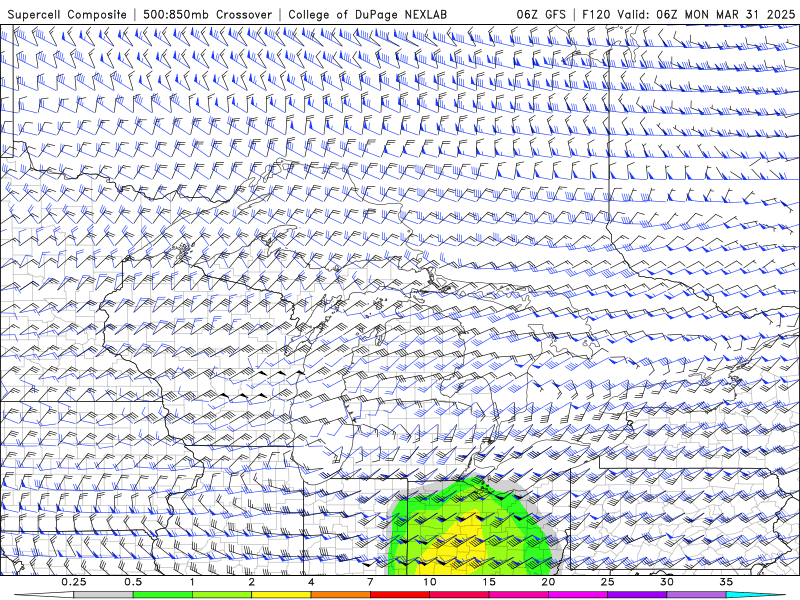
Task: Click the legend value 7
Action: coord(370,582)
